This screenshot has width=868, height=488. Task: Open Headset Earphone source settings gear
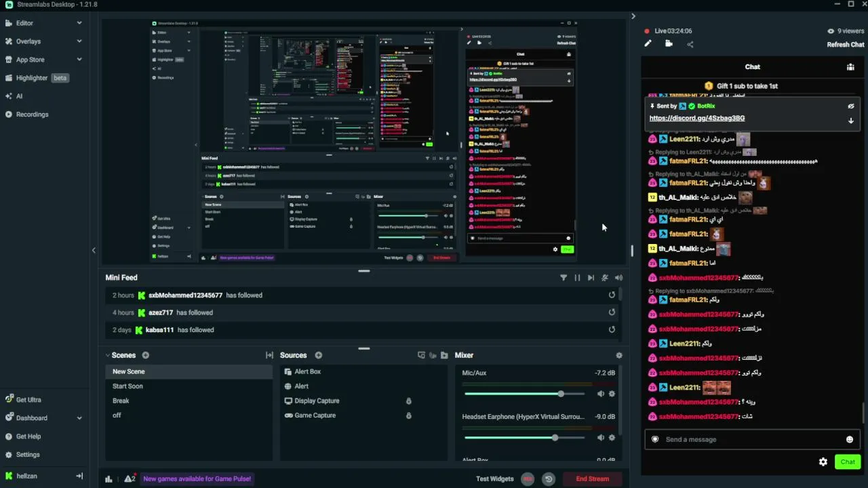[x=612, y=438]
